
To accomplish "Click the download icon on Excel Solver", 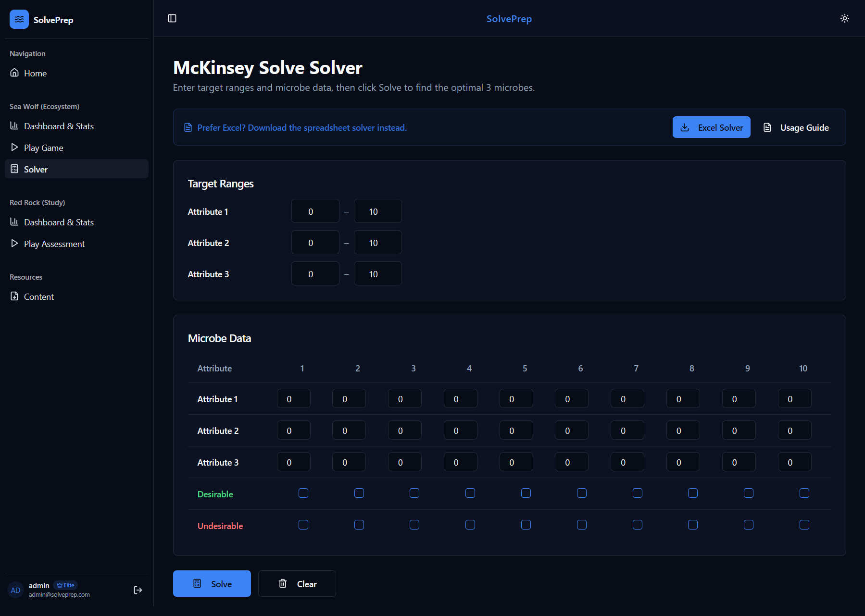I will point(685,127).
